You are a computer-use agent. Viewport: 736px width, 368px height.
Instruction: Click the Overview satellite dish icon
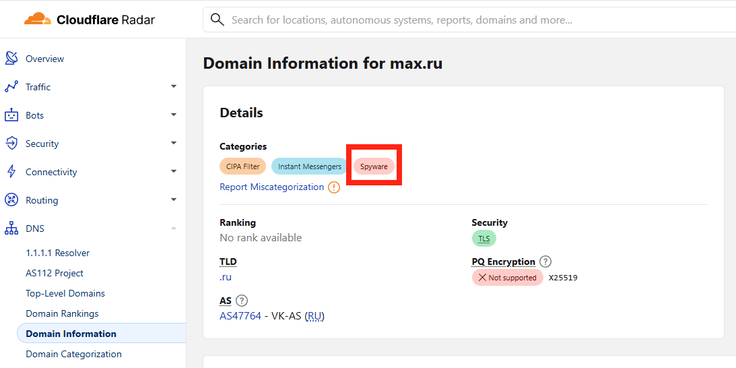(x=11, y=59)
